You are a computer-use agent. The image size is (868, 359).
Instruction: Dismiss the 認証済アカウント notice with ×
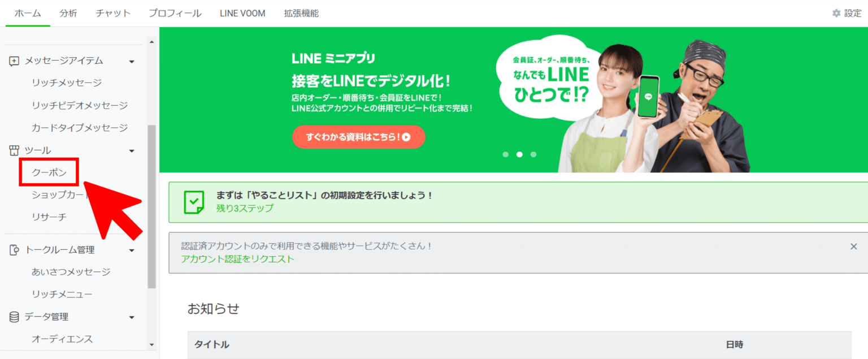click(853, 246)
